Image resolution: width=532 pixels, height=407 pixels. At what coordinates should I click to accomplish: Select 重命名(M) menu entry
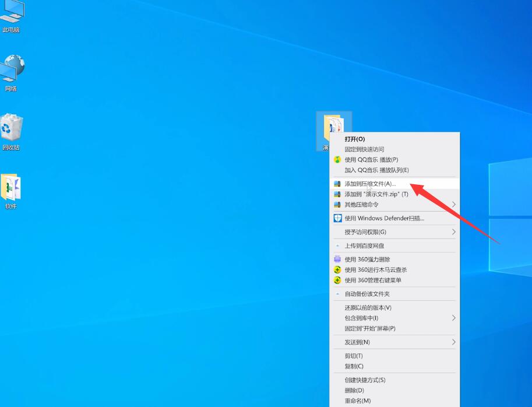(357, 401)
